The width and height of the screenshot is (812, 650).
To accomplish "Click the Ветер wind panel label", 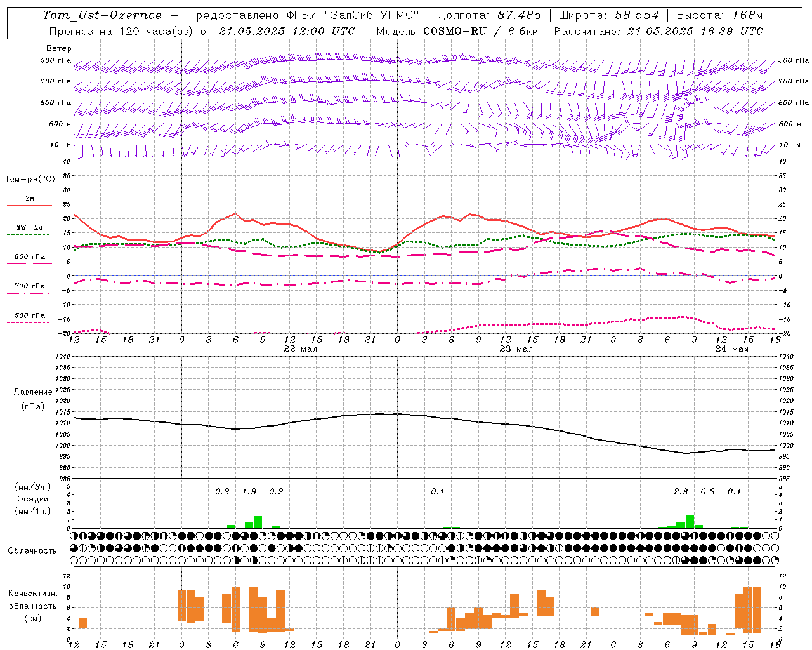I will click(x=59, y=48).
